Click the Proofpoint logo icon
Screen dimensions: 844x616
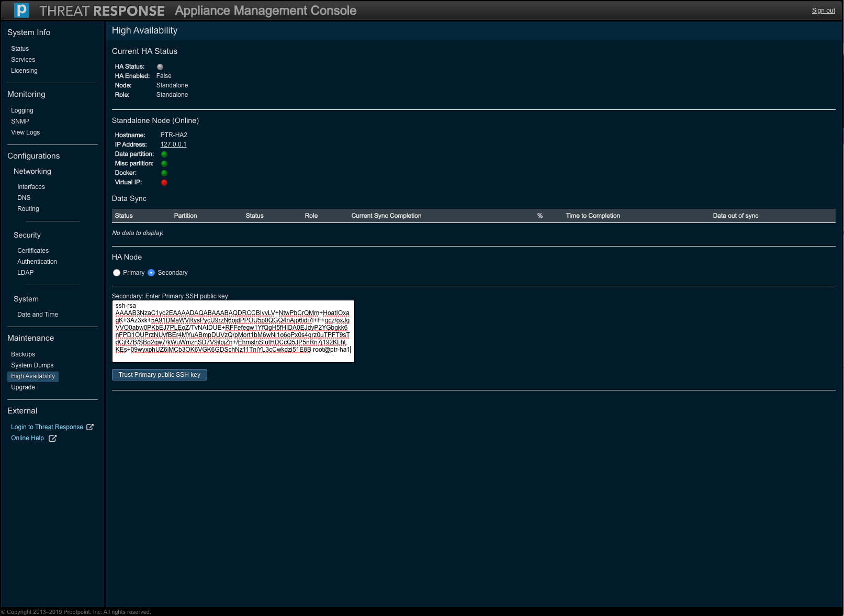[x=21, y=10]
